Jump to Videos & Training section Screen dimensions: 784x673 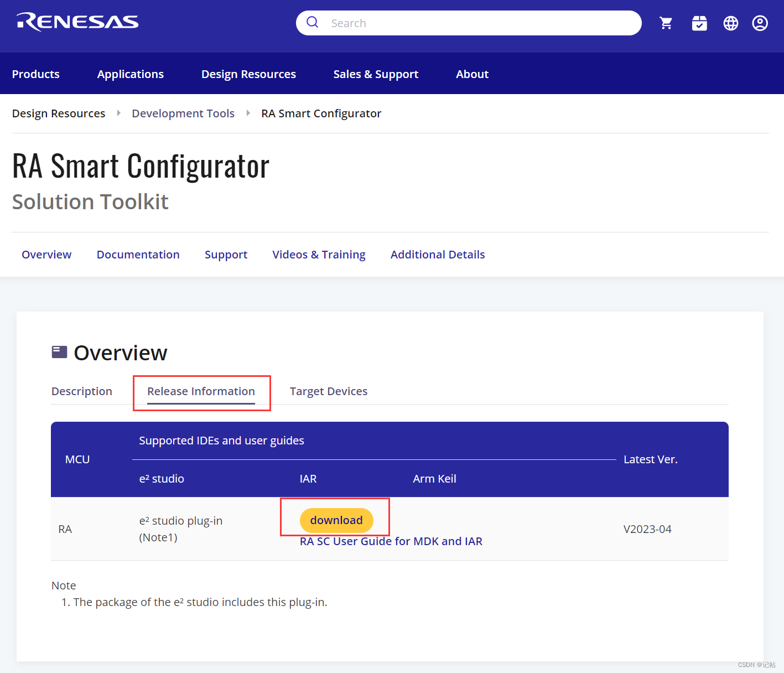click(319, 255)
